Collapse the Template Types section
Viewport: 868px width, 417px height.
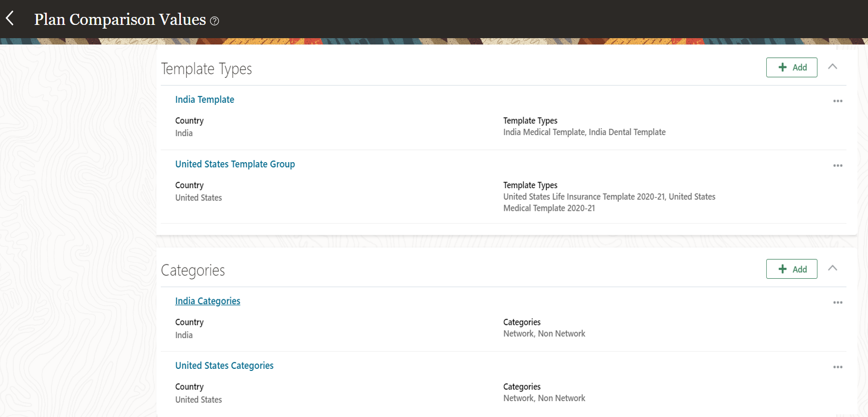point(832,67)
